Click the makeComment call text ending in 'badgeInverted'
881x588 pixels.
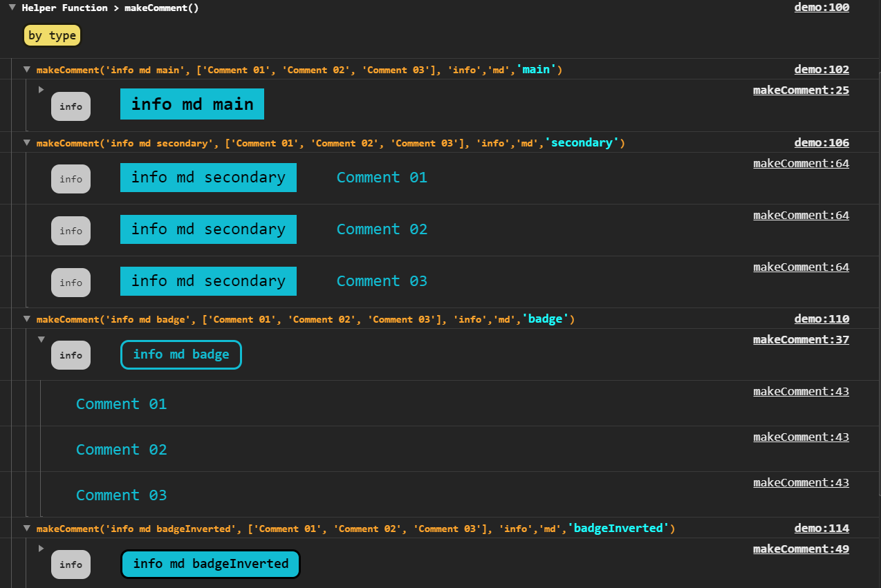click(355, 529)
